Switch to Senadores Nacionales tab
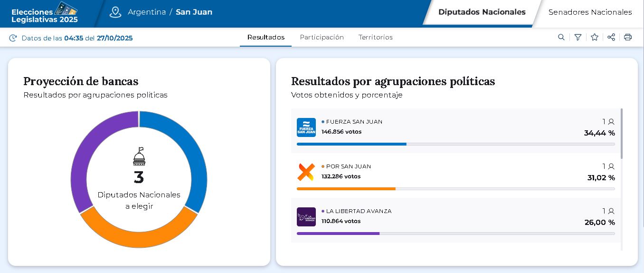 click(x=590, y=12)
